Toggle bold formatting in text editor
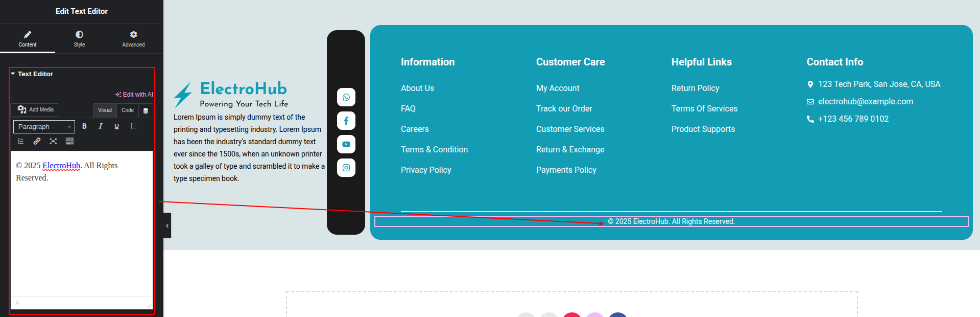Viewport: 980px width, 317px height. (84, 126)
